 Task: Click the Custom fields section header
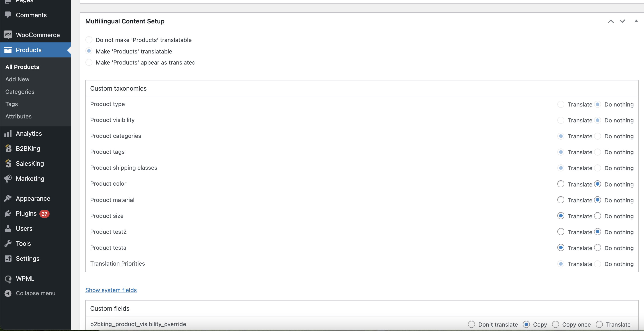click(362, 308)
